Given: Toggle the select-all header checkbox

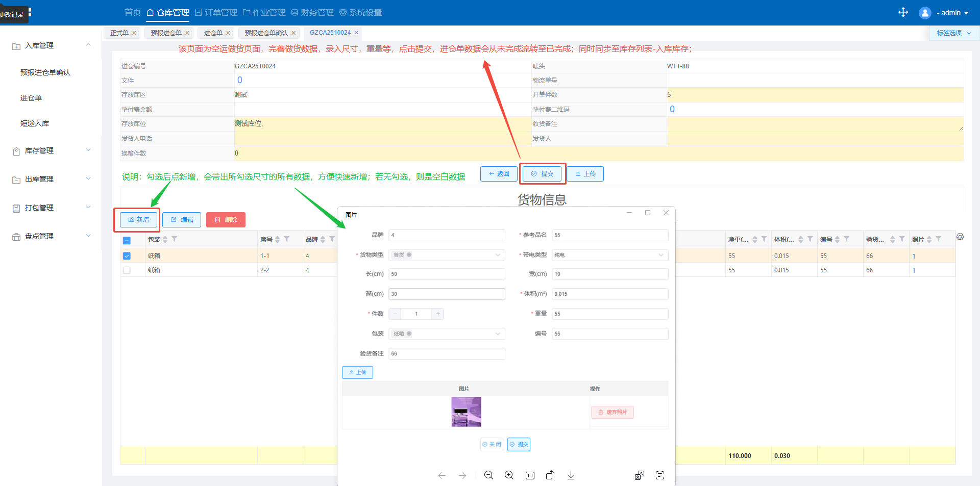Looking at the screenshot, I should pyautogui.click(x=127, y=240).
